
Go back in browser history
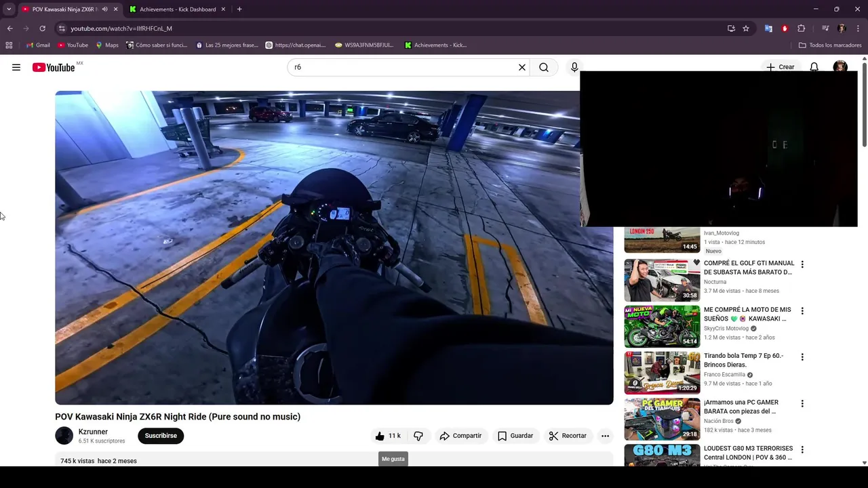9,28
